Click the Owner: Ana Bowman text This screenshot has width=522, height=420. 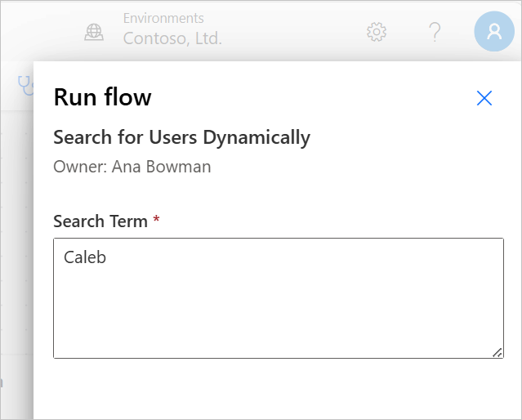tap(132, 167)
